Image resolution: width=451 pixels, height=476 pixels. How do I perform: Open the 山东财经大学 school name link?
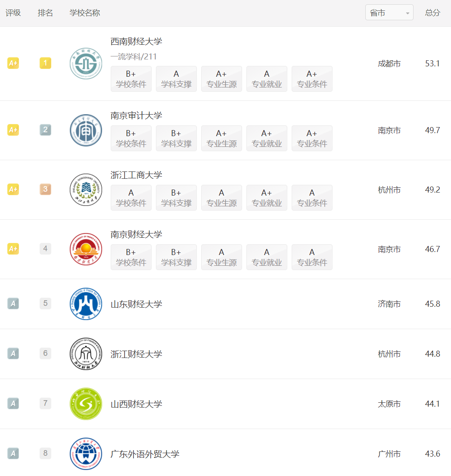[x=136, y=304]
